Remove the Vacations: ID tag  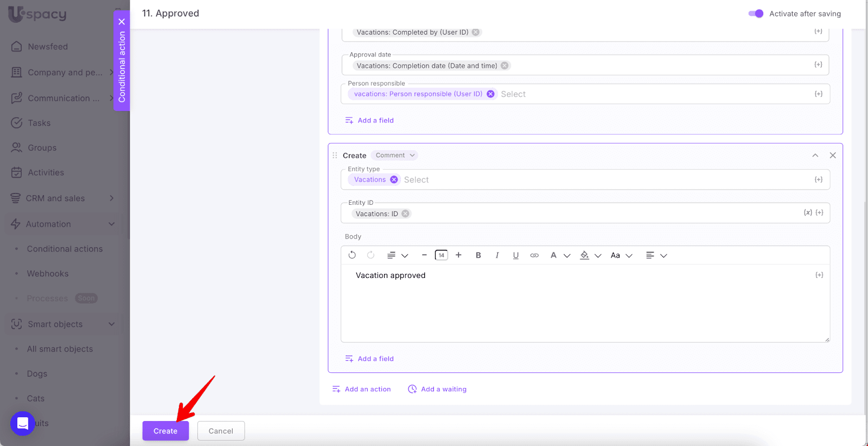(405, 214)
